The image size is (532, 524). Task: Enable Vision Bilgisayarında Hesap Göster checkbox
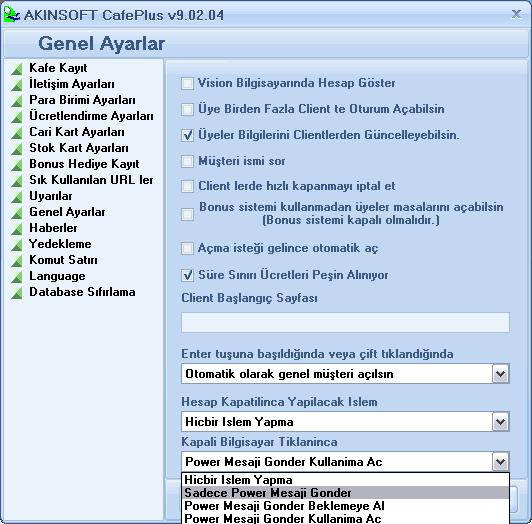point(187,83)
